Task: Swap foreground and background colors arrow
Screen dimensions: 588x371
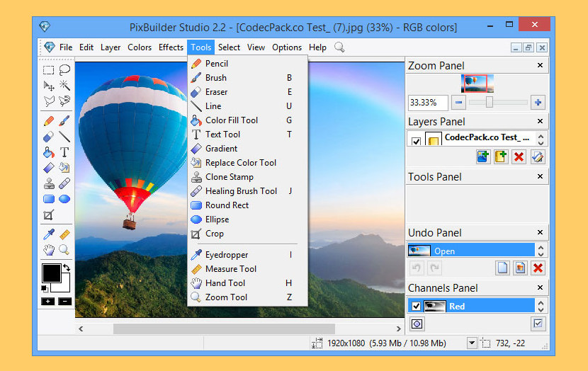Action: tap(67, 268)
